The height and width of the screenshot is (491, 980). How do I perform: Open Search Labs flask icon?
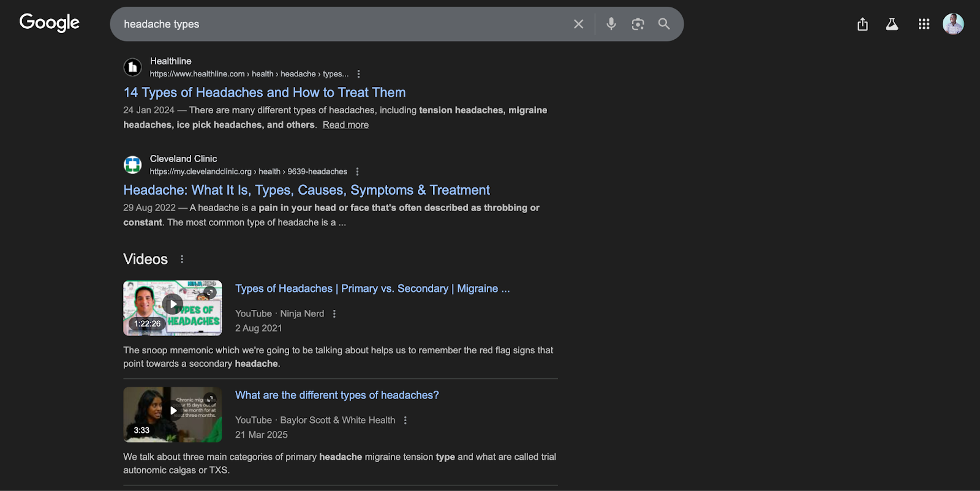892,24
